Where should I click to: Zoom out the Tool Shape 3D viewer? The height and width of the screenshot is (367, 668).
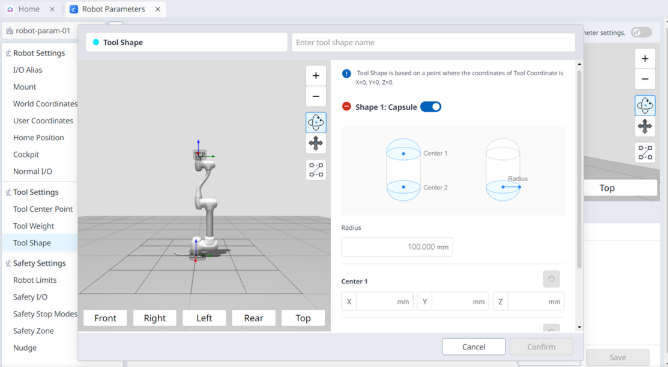click(x=316, y=96)
